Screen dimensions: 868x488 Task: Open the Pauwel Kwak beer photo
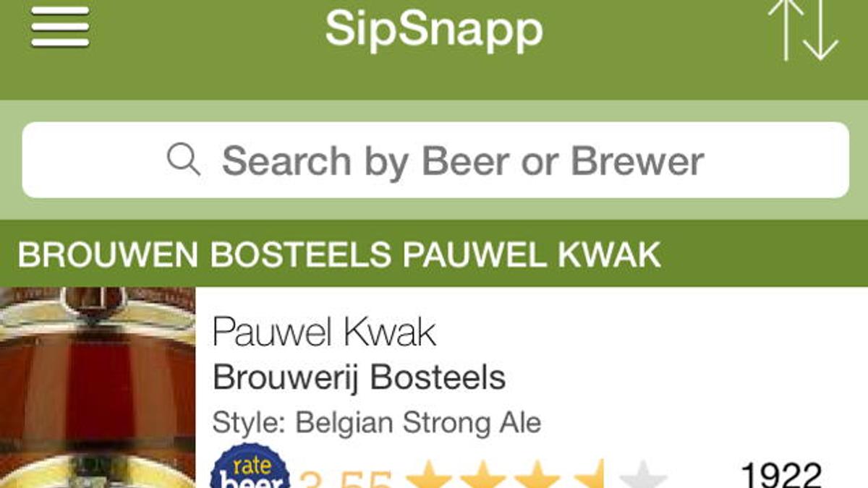coord(98,388)
